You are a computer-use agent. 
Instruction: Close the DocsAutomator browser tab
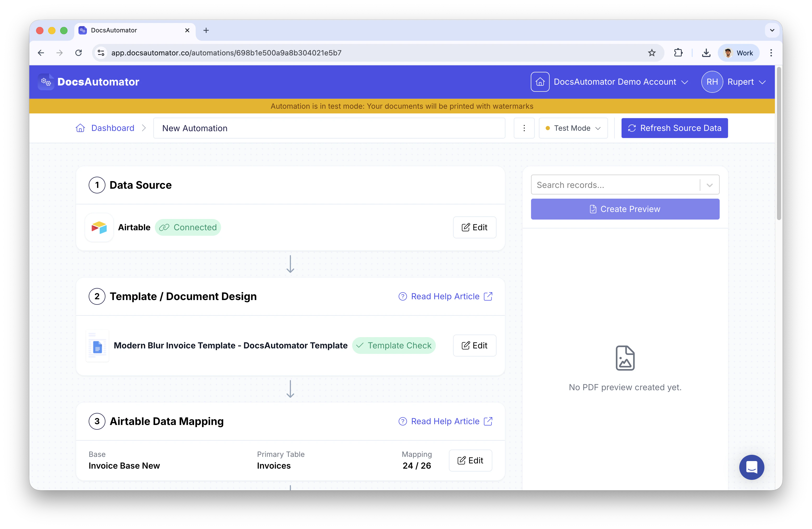pos(187,30)
